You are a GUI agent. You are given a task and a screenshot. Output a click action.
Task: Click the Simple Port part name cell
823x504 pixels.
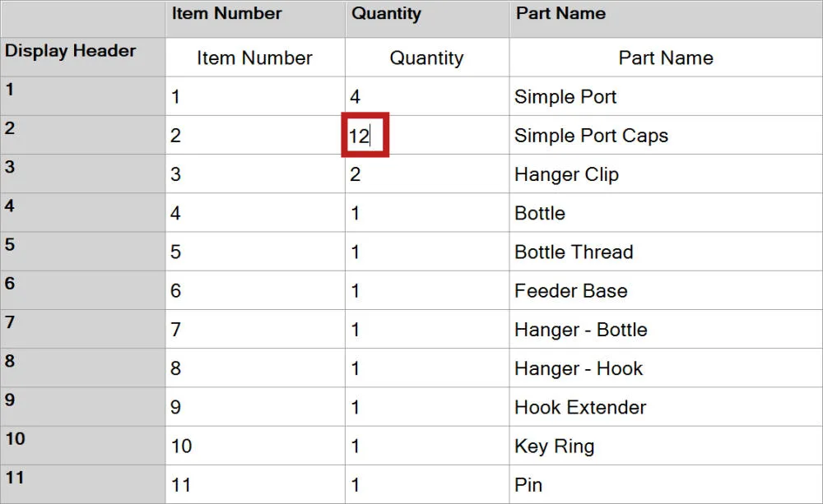pyautogui.click(x=666, y=96)
